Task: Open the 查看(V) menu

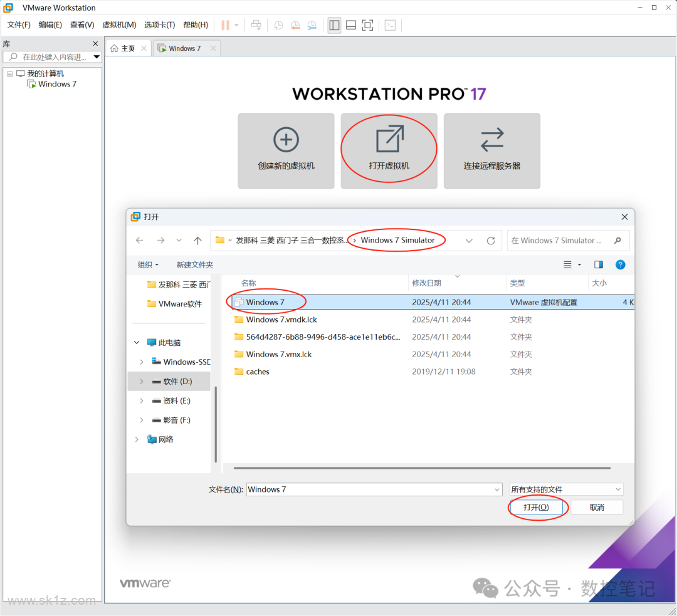Action: tap(82, 24)
